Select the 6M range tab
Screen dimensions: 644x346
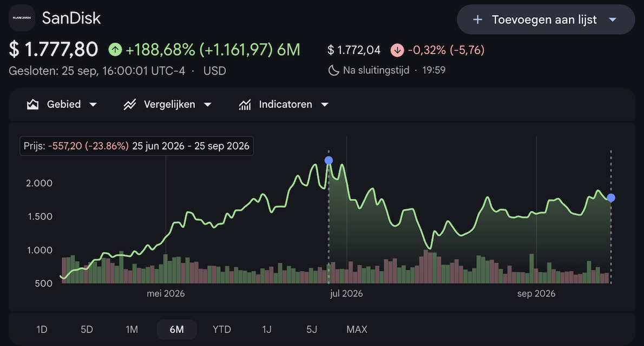coord(176,330)
